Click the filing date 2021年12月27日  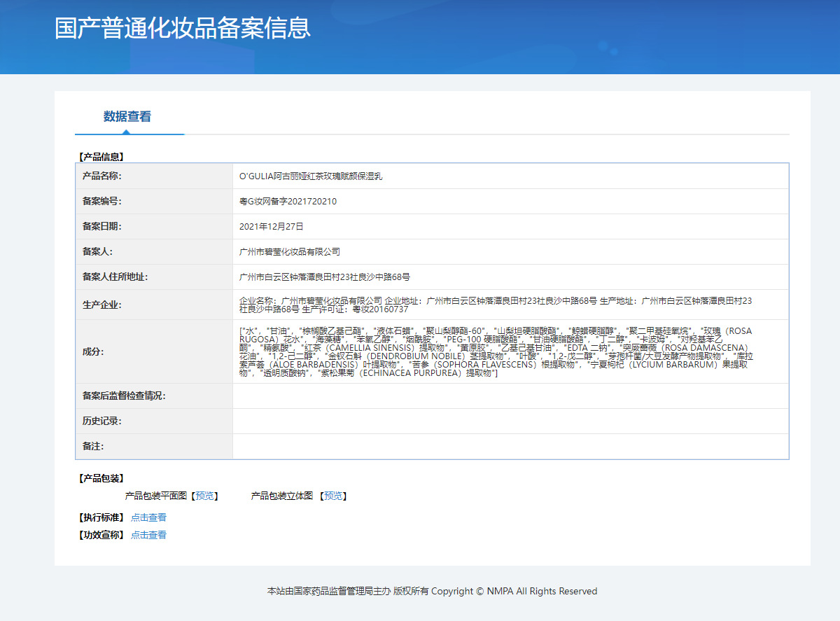point(271,227)
